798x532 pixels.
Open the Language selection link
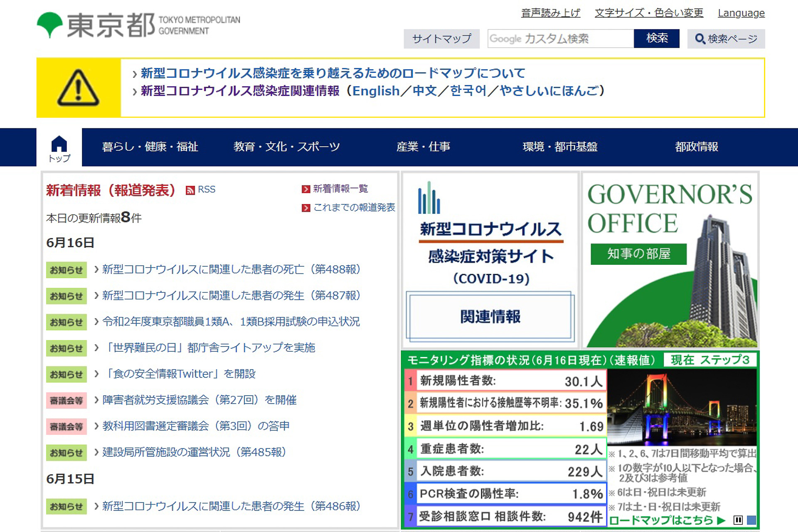(741, 13)
